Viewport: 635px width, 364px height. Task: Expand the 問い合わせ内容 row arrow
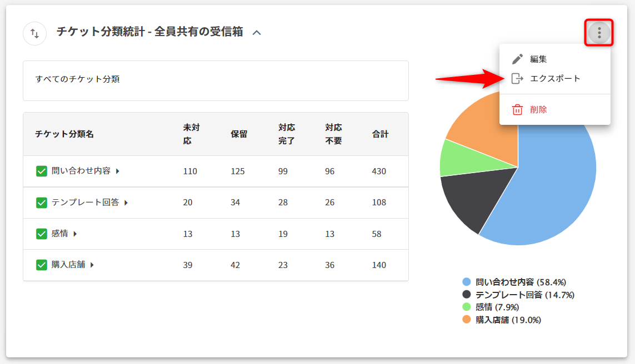pos(117,171)
